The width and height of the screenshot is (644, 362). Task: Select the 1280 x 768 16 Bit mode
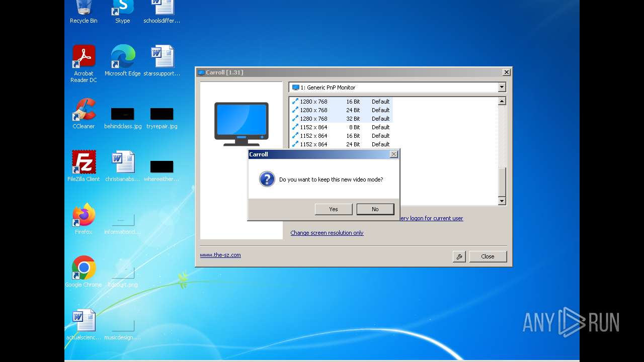click(x=341, y=102)
